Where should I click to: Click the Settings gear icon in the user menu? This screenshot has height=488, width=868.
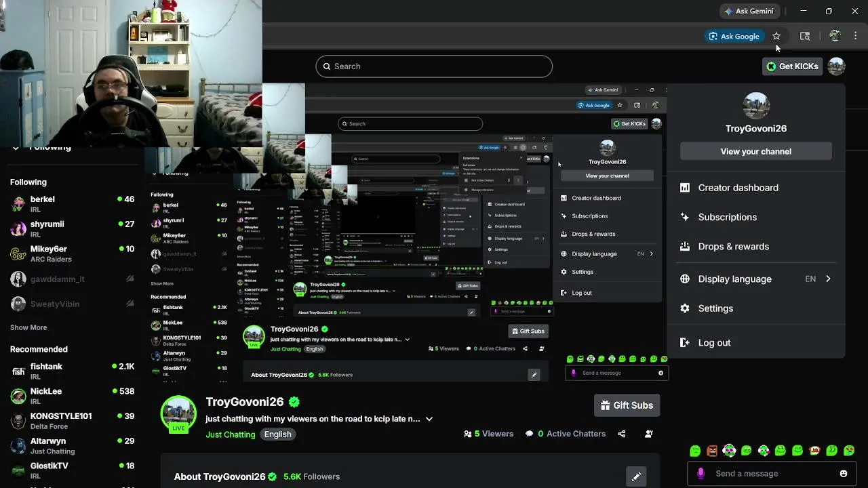pyautogui.click(x=685, y=308)
